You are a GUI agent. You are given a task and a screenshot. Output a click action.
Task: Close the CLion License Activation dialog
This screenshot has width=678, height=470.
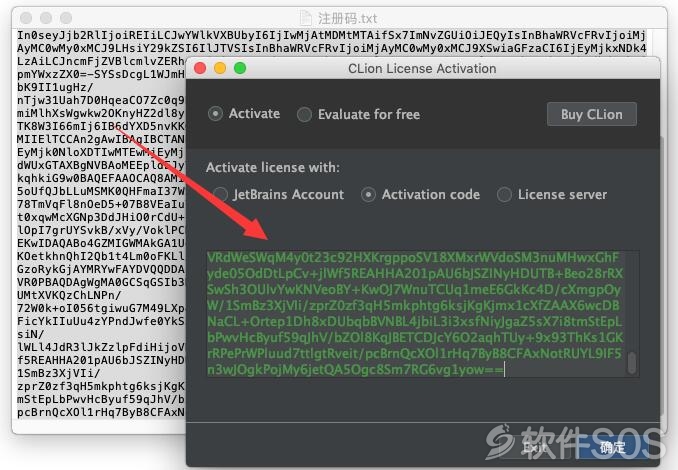pyautogui.click(x=200, y=68)
